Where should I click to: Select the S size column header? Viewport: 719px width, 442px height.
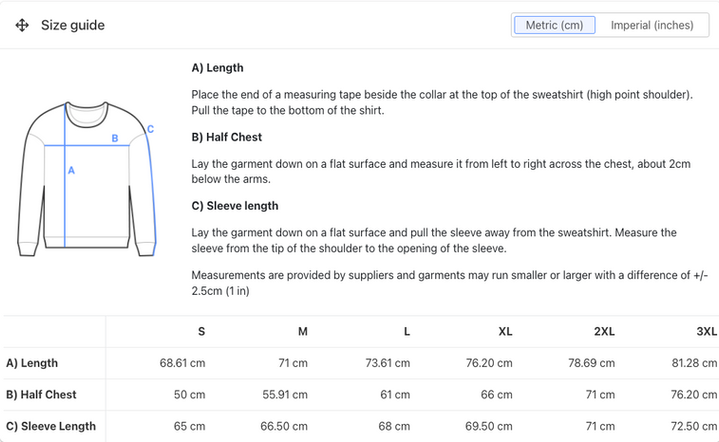tap(201, 332)
